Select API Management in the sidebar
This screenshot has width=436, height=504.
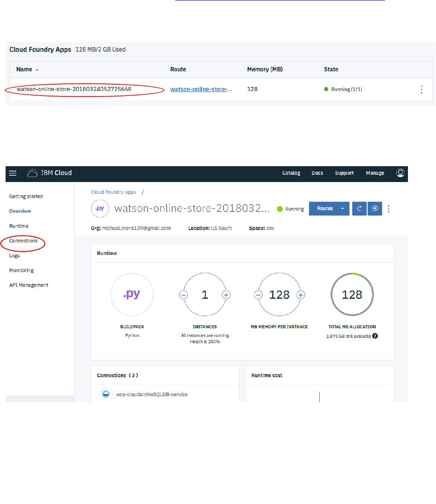pyautogui.click(x=29, y=285)
